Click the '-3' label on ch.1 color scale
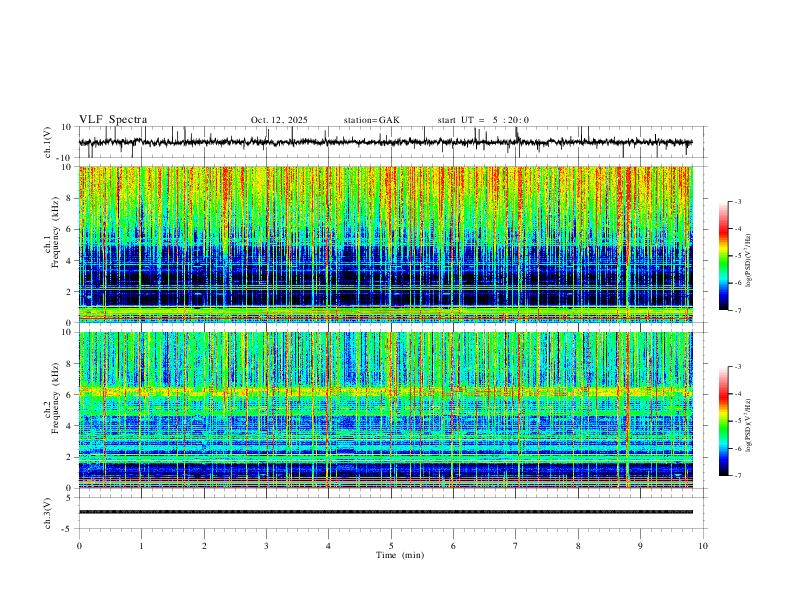Image resolution: width=792 pixels, height=612 pixels. (737, 201)
